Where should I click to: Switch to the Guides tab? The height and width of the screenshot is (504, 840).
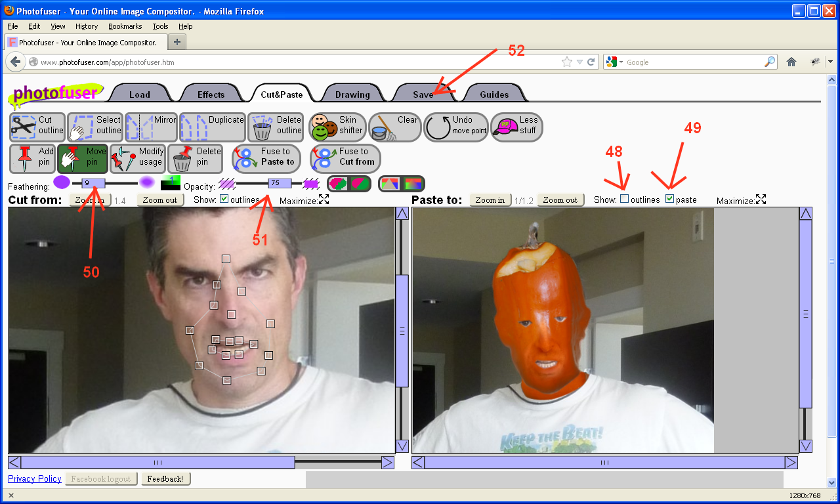(x=494, y=94)
